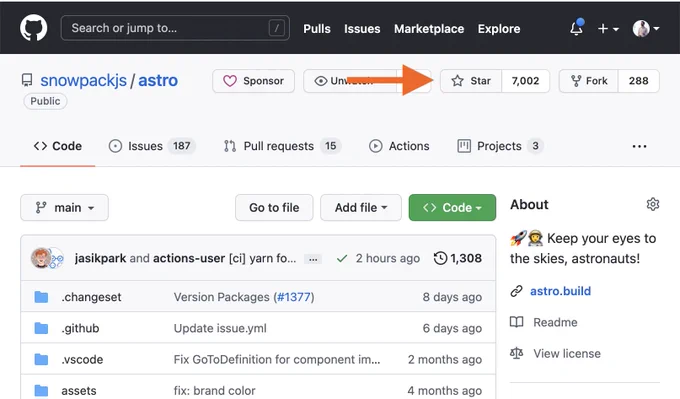Switch to the repository Issues tab
This screenshot has width=680, height=399.
(152, 146)
